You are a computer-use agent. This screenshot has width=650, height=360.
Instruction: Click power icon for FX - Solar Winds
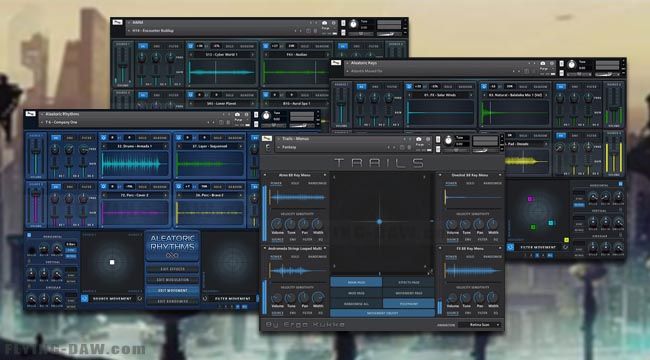pyautogui.click(x=409, y=87)
